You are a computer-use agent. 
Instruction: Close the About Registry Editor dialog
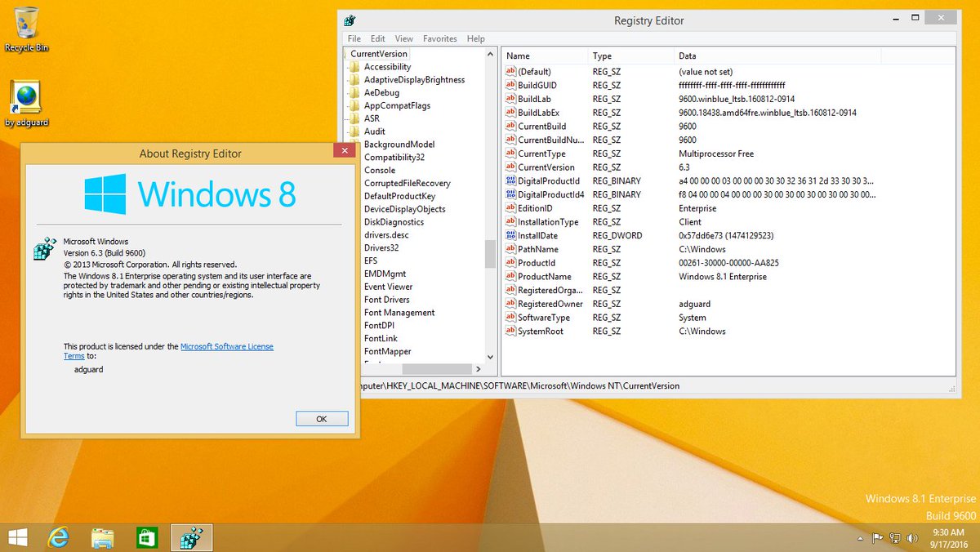point(344,150)
